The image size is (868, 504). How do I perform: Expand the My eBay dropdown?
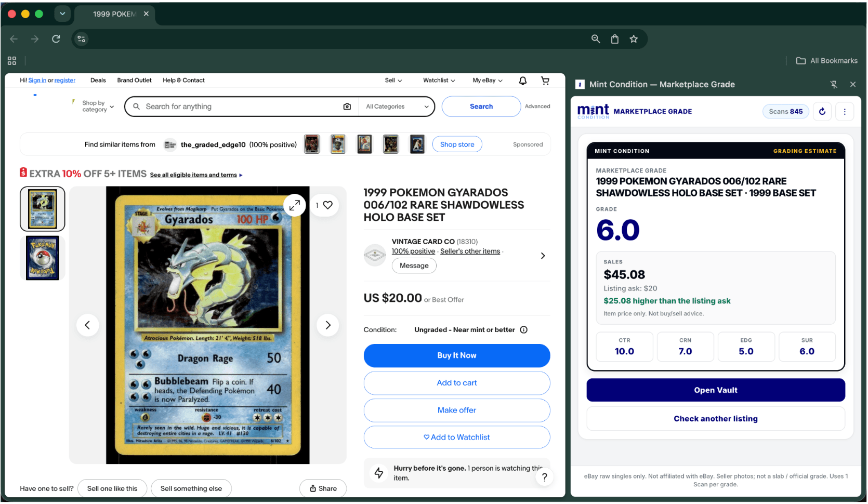(488, 81)
